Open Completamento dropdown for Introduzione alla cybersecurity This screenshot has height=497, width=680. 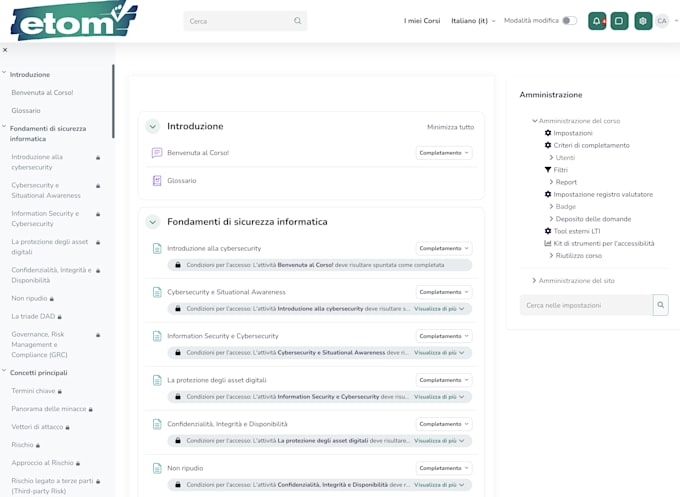tap(444, 248)
